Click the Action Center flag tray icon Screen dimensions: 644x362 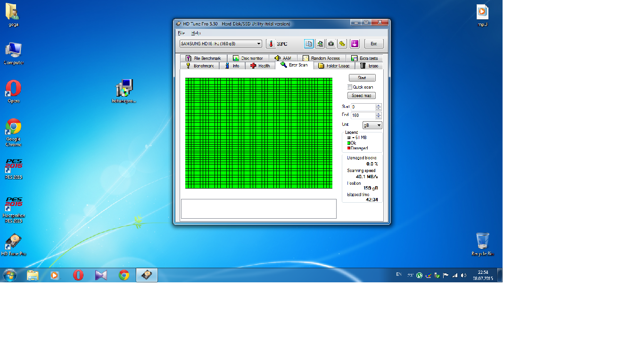(446, 275)
